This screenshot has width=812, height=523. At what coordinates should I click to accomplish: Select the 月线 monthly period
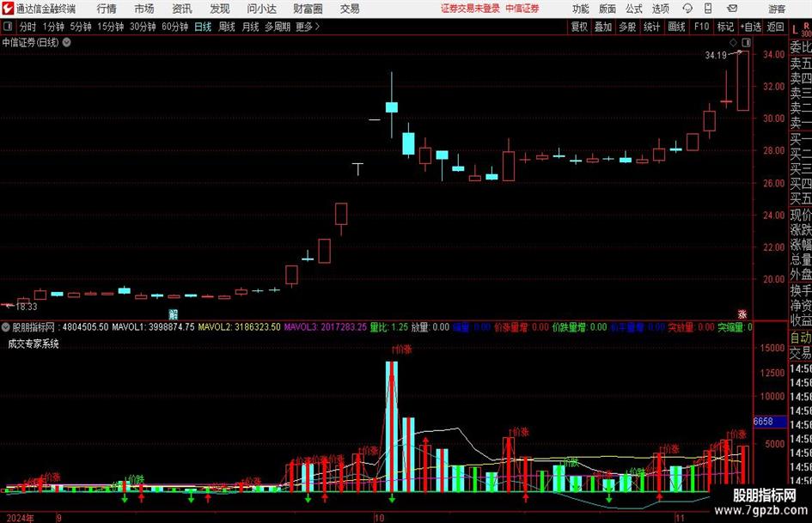click(x=251, y=27)
